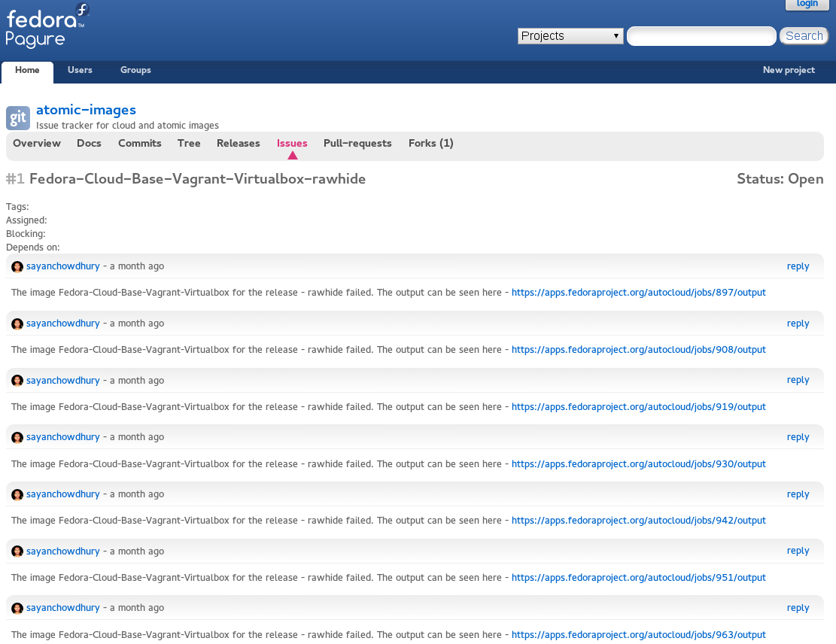Click the Search button
Screen dimensions: 836x644
[x=804, y=35]
